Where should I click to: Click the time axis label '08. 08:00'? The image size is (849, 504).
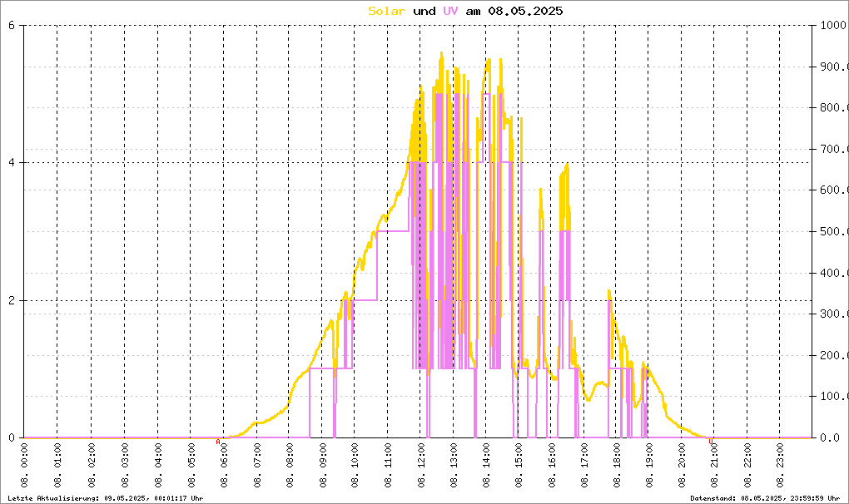point(289,465)
